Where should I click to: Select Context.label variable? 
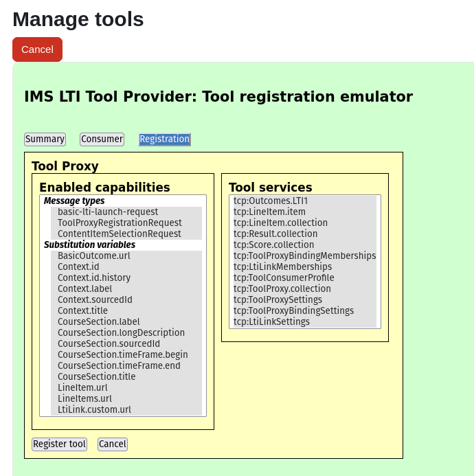[x=126, y=288]
